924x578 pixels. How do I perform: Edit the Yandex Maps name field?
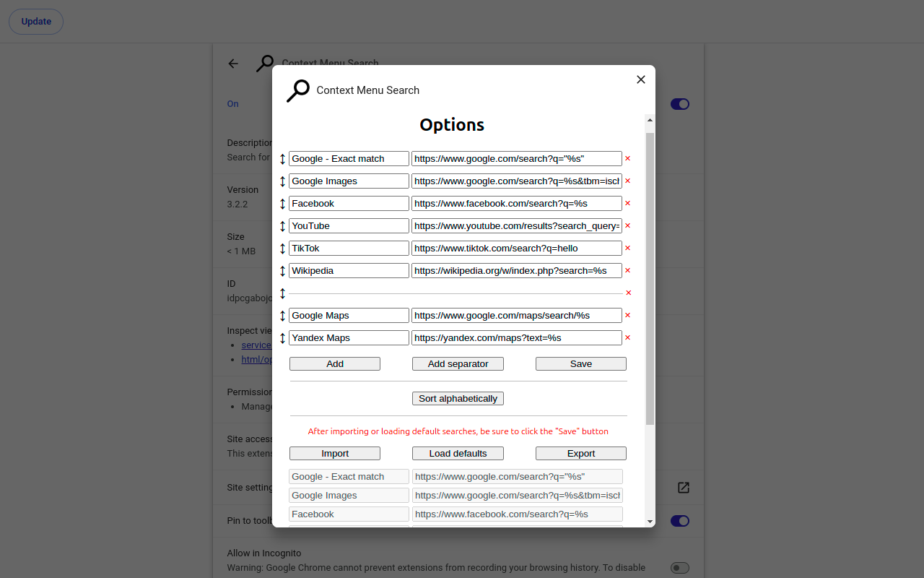349,338
